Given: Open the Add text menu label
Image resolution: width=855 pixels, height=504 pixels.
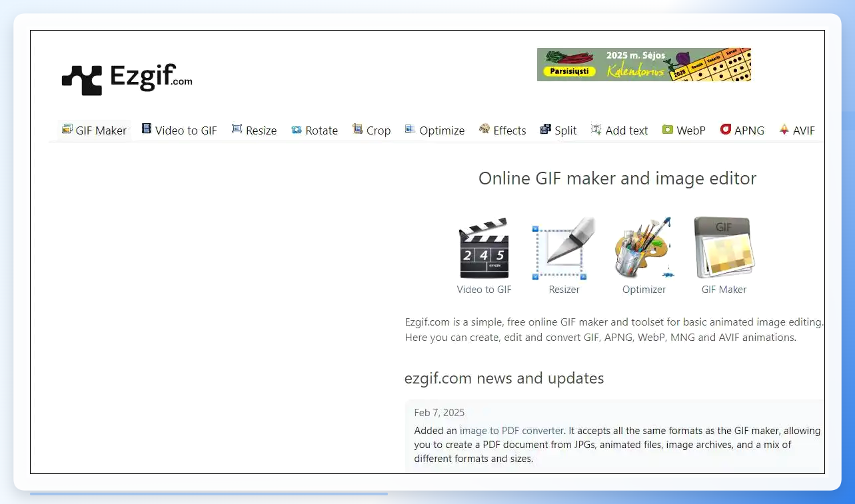Looking at the screenshot, I should (627, 130).
